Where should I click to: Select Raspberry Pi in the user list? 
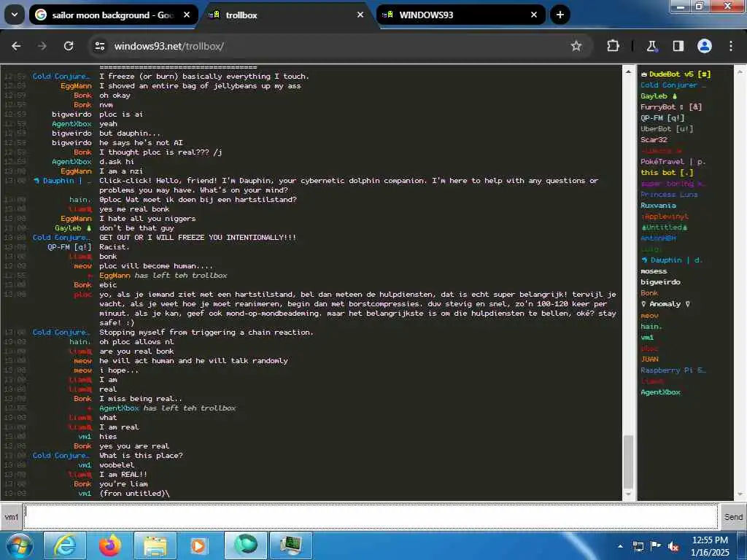click(x=673, y=370)
